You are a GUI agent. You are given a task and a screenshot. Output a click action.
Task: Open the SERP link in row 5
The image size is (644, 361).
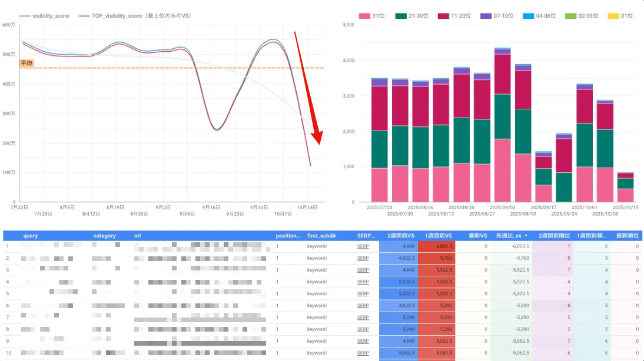pos(363,293)
